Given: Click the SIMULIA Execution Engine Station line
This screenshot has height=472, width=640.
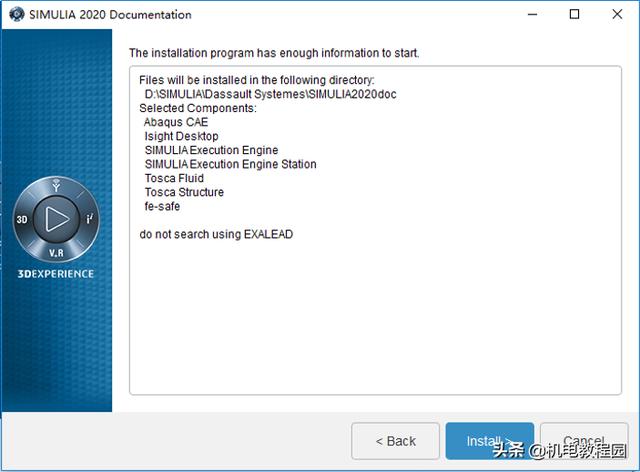Looking at the screenshot, I should tap(231, 164).
